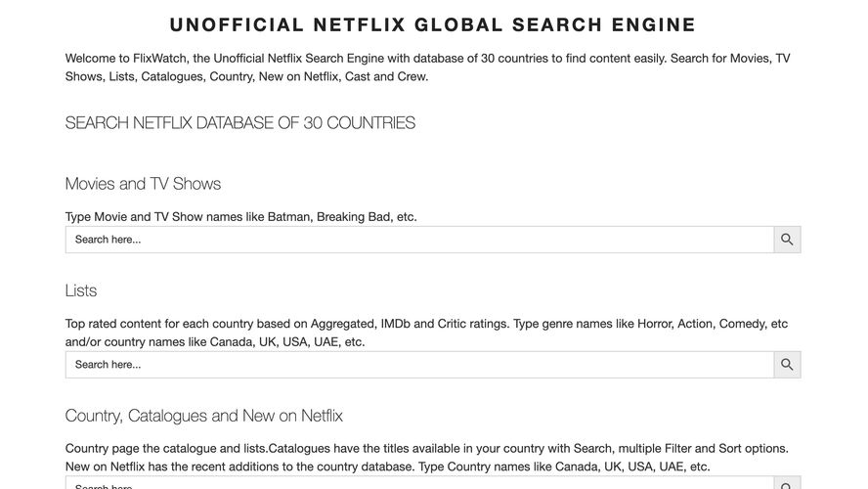Click the Country, Catalogues and New on Netflix heading
This screenshot has width=868, height=489.
(x=204, y=416)
